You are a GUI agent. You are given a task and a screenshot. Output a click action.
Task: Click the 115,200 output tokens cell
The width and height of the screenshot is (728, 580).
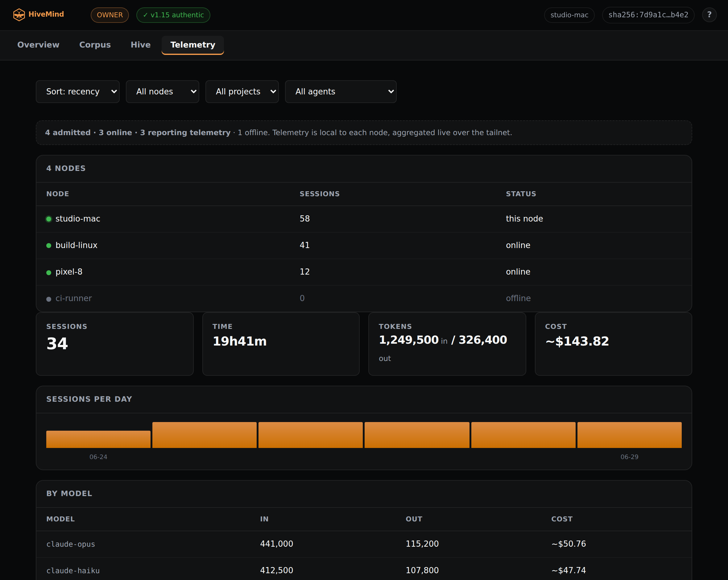tap(422, 544)
